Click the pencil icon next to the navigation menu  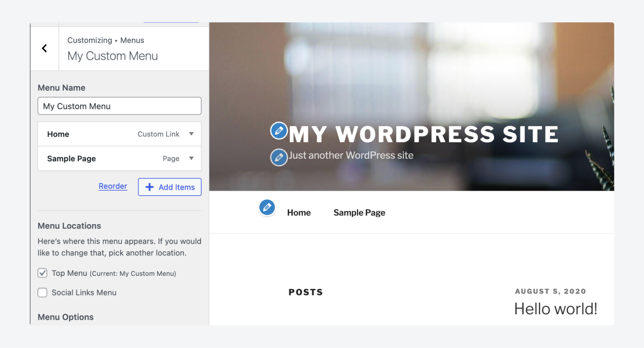point(267,208)
